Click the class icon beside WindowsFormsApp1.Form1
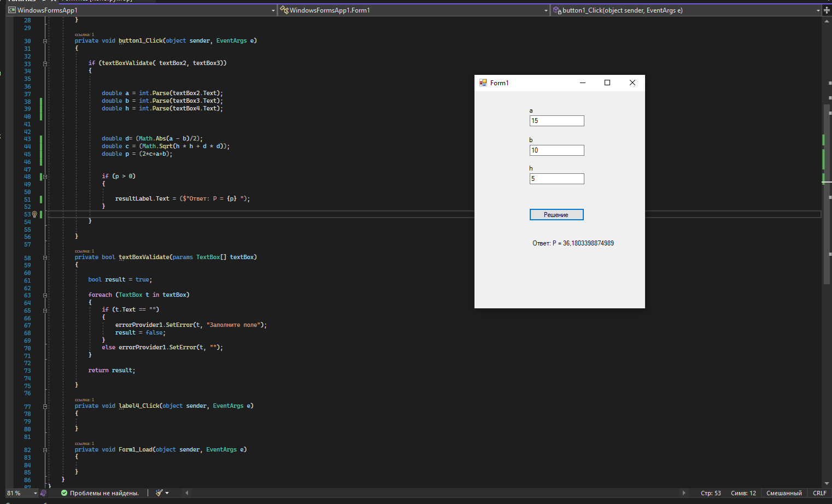Viewport: 832px width, 504px height. click(x=284, y=9)
